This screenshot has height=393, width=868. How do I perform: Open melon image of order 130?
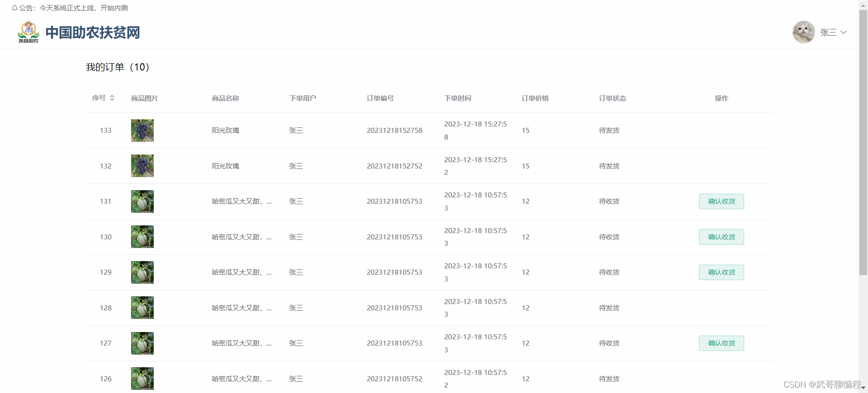tap(142, 237)
